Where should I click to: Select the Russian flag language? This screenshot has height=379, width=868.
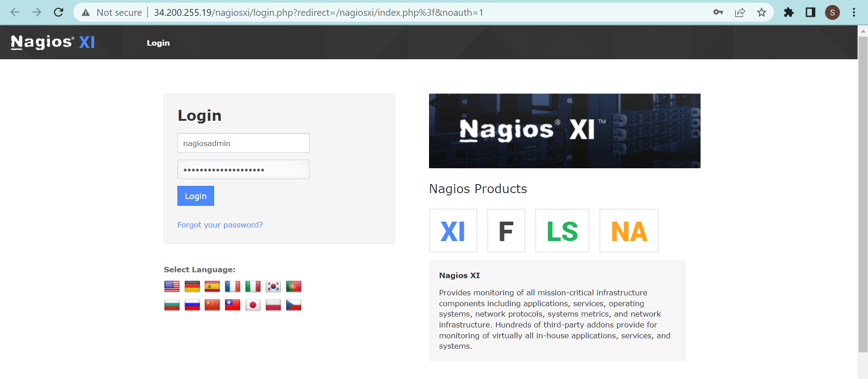click(x=192, y=305)
